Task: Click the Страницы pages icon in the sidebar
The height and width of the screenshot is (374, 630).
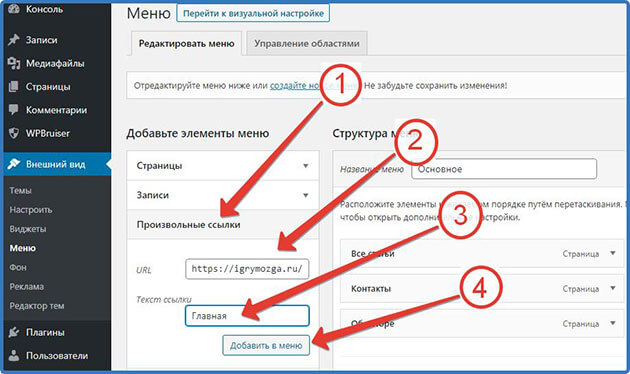Action: click(x=14, y=86)
